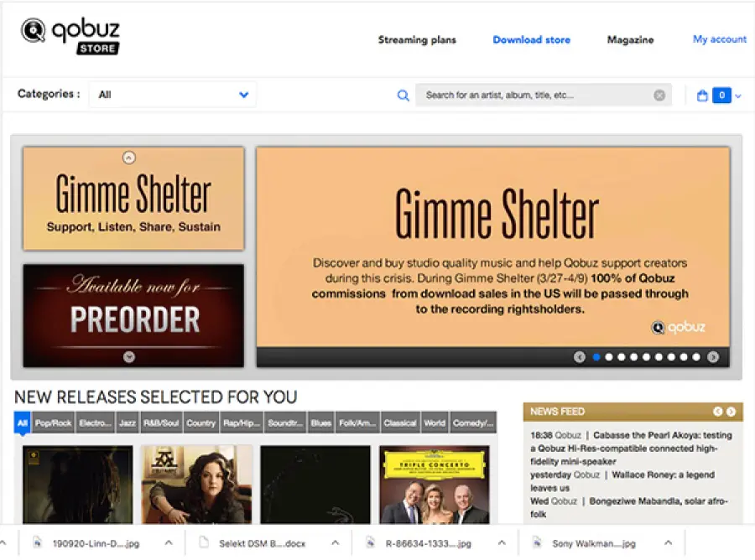Select the Classical genre tab
This screenshot has width=755, height=560.
pos(400,423)
